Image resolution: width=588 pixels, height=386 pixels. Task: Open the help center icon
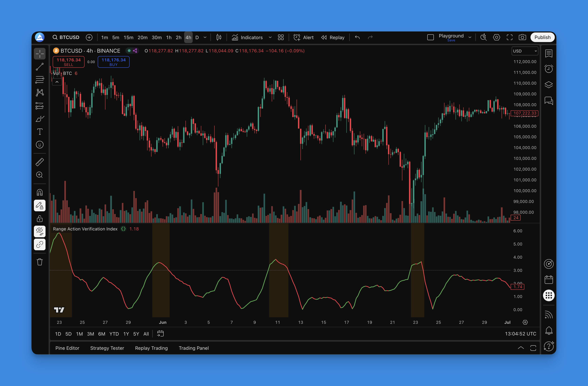point(549,346)
